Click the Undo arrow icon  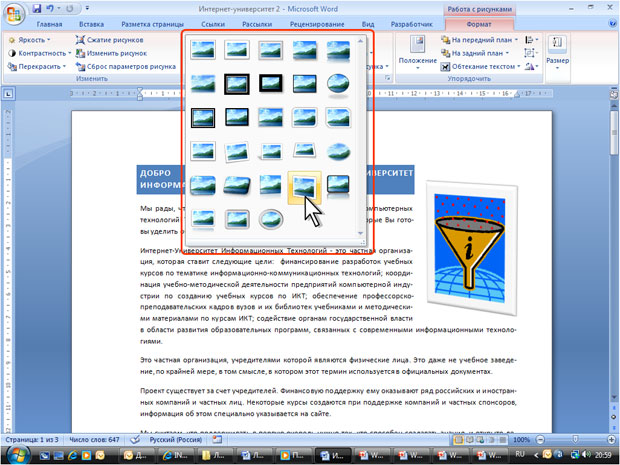pos(50,8)
